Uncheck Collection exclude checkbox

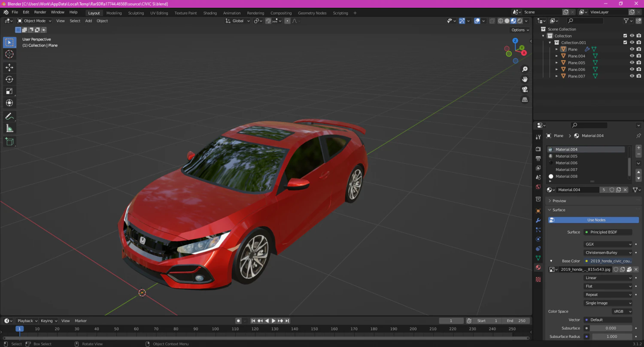pos(625,36)
